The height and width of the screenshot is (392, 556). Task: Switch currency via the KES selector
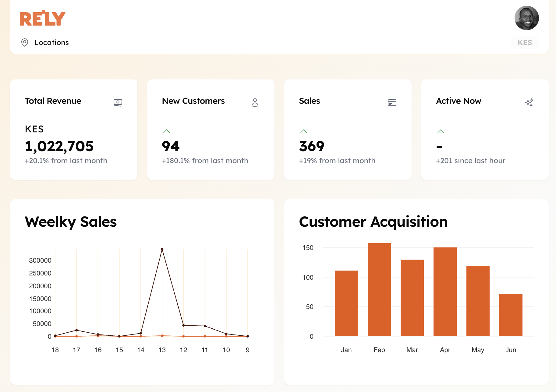525,43
